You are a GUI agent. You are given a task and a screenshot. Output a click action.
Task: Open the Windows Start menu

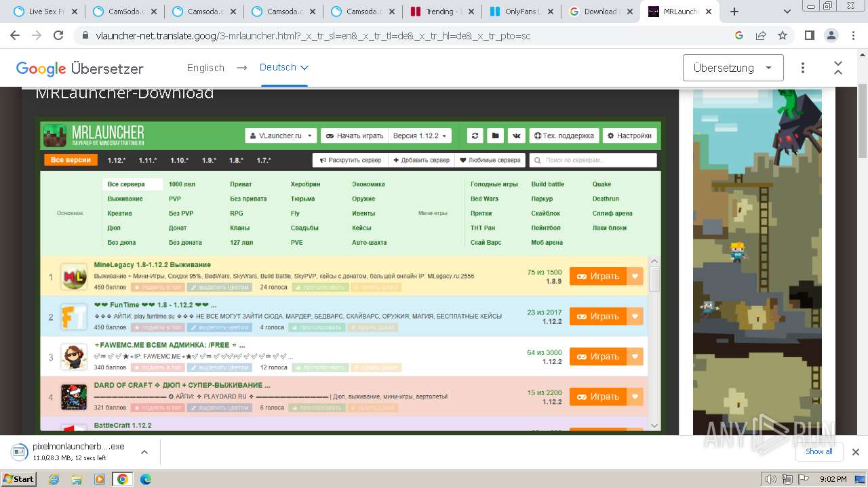point(18,479)
